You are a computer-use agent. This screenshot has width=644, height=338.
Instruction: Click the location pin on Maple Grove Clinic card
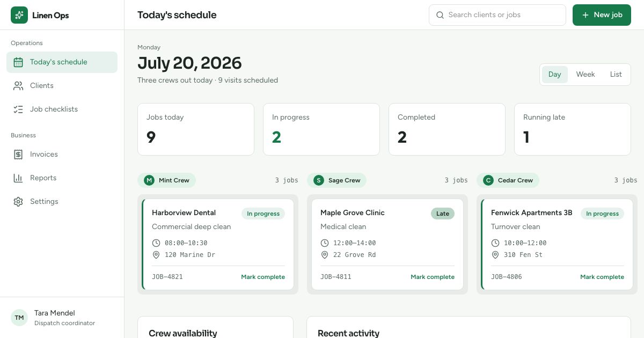[x=325, y=255]
